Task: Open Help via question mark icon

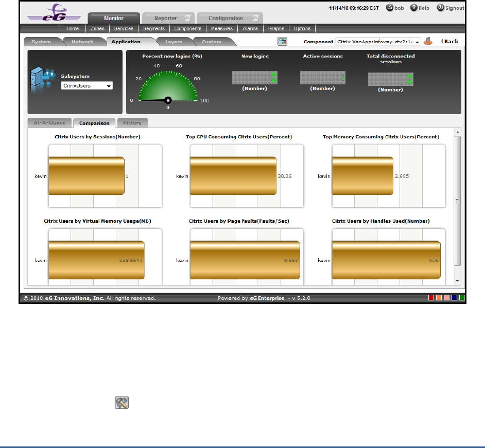Action: [x=413, y=8]
